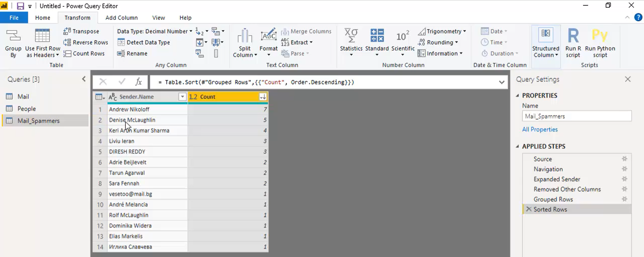644x257 pixels.
Task: Click the Run Python script icon
Action: (x=600, y=35)
